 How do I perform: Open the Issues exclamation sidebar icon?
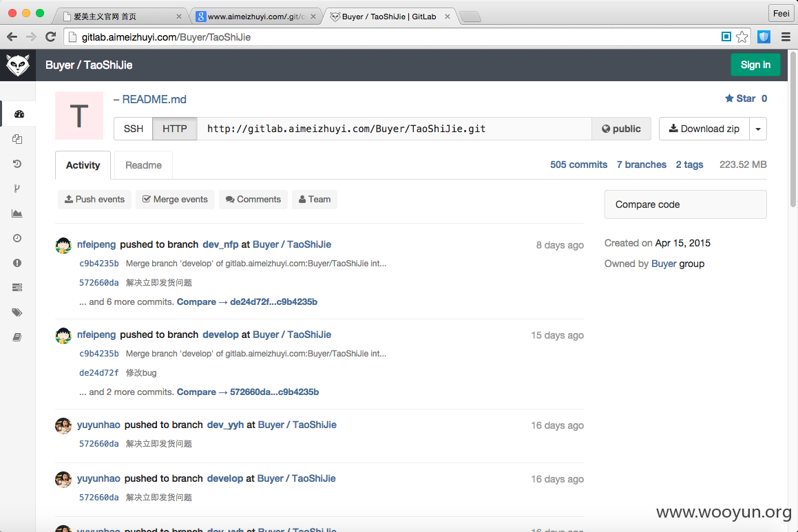(x=17, y=263)
